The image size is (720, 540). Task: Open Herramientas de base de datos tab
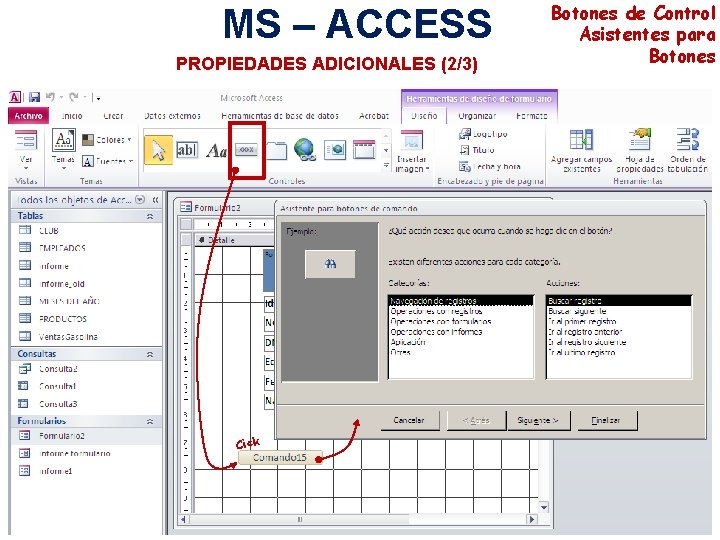coord(280,116)
